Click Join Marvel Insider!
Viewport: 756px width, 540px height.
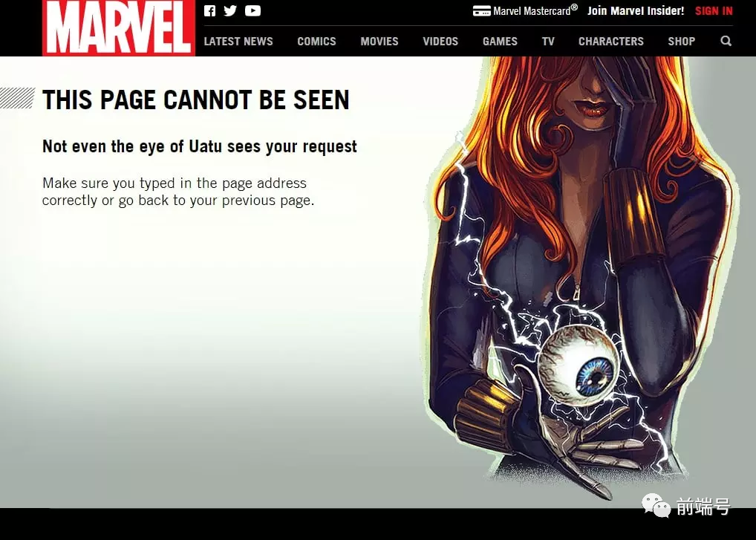tap(636, 10)
